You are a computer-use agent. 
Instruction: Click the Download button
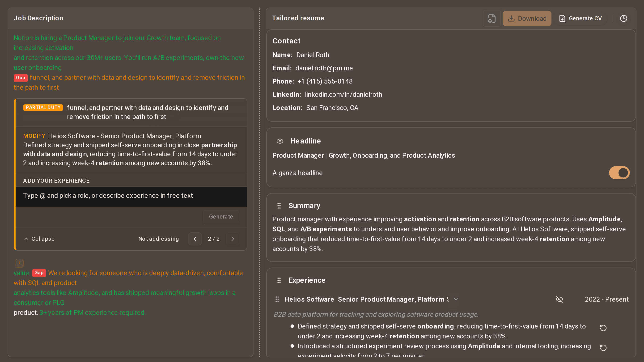click(527, 18)
